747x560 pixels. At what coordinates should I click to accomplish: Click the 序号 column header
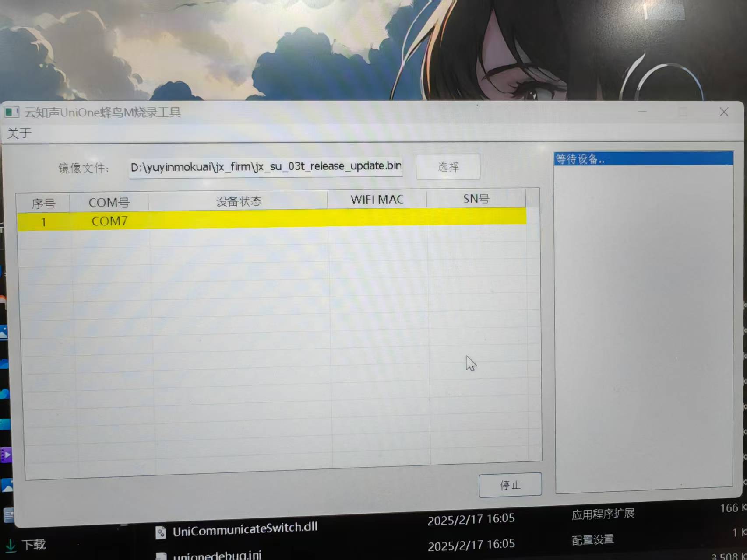[43, 203]
